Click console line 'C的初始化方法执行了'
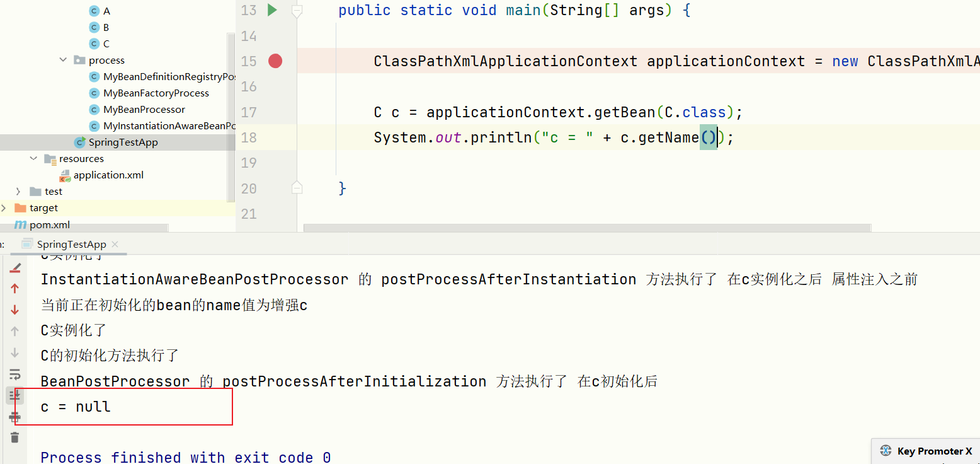980x464 pixels. [x=110, y=355]
